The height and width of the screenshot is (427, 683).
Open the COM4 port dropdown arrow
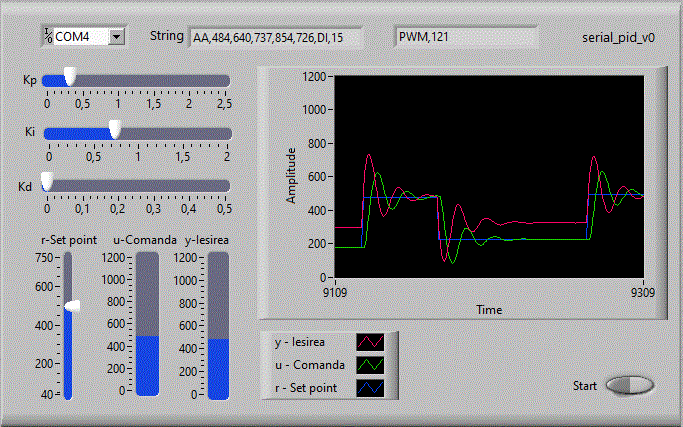117,36
